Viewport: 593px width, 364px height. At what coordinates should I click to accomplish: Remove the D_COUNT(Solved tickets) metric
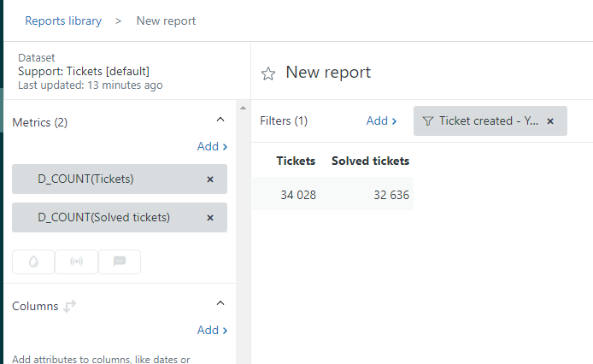[210, 218]
